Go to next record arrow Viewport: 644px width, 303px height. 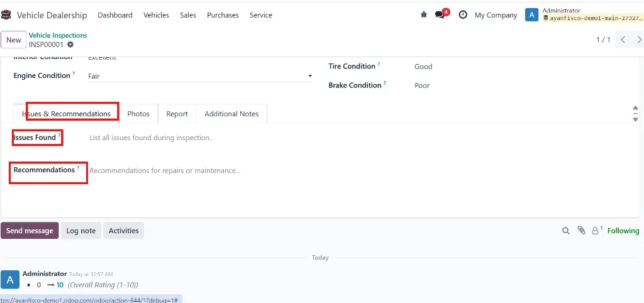tap(639, 40)
